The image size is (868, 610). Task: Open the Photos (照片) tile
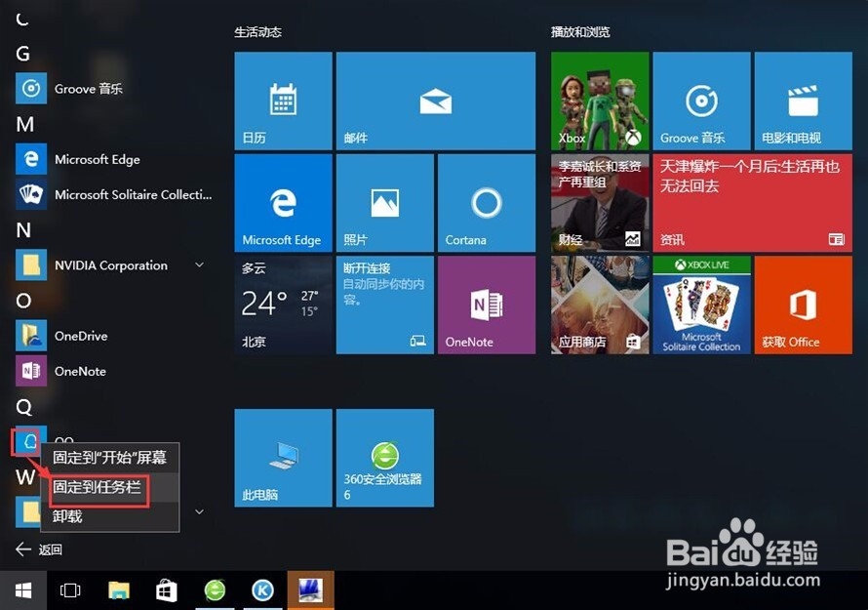tap(384, 203)
